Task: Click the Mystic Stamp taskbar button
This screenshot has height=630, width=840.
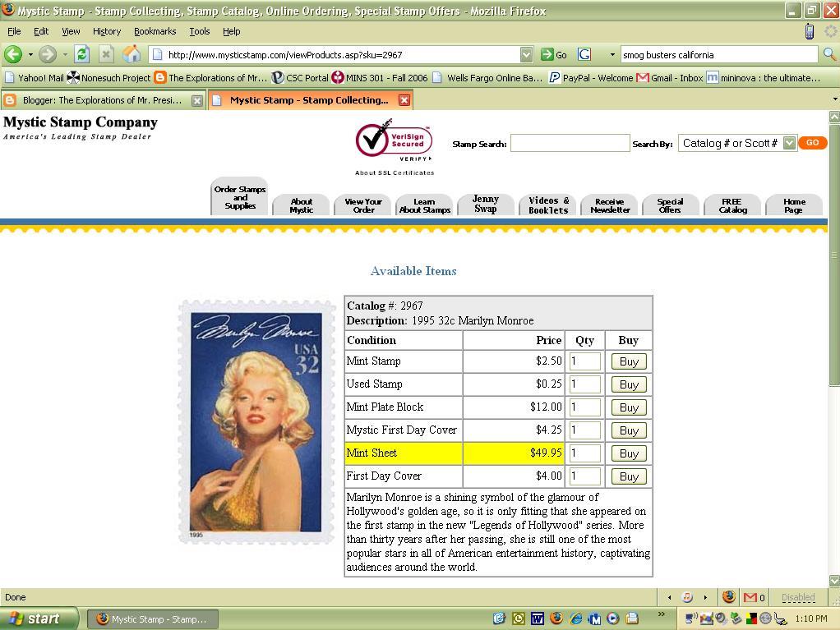Action: [152, 619]
